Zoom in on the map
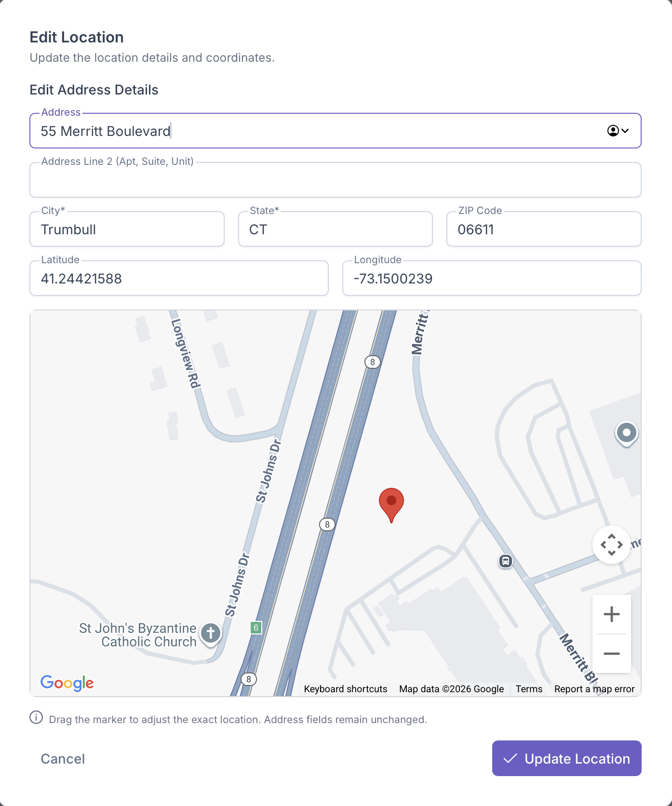This screenshot has width=672, height=806. point(611,614)
